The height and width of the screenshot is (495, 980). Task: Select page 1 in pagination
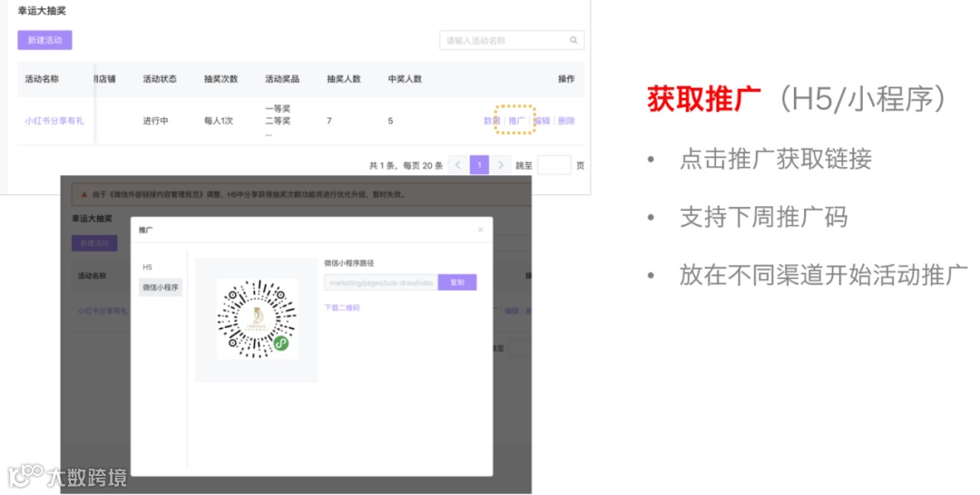(479, 165)
